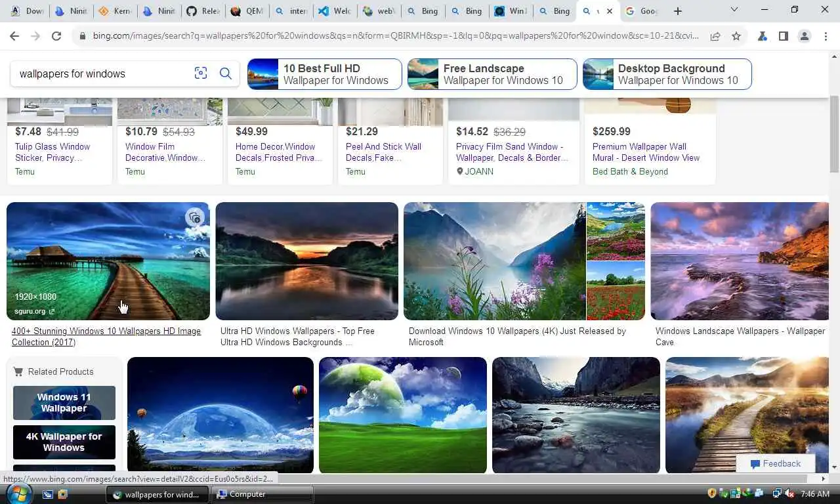
Task: Open the Window Film Decorative product
Action: 165,152
